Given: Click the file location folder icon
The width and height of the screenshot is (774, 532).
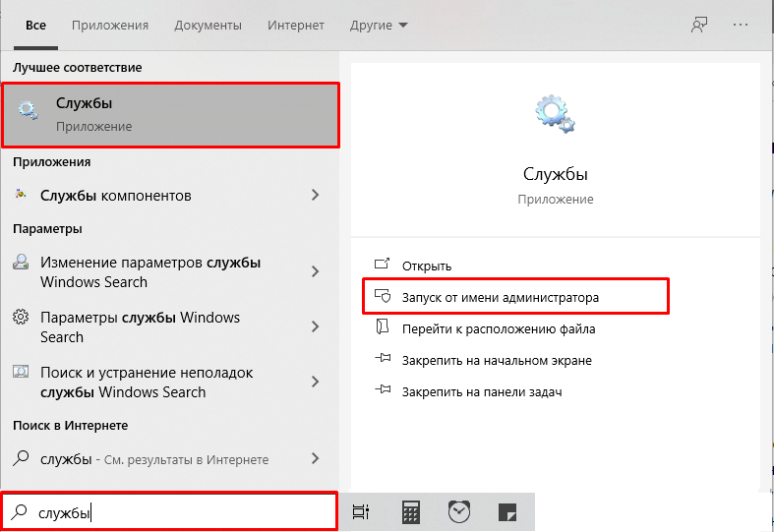Looking at the screenshot, I should click(383, 326).
